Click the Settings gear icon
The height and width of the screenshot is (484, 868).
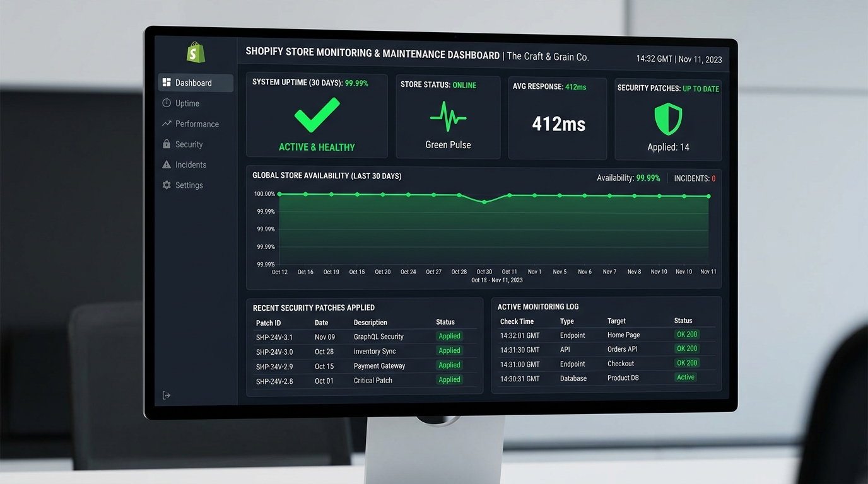[167, 185]
